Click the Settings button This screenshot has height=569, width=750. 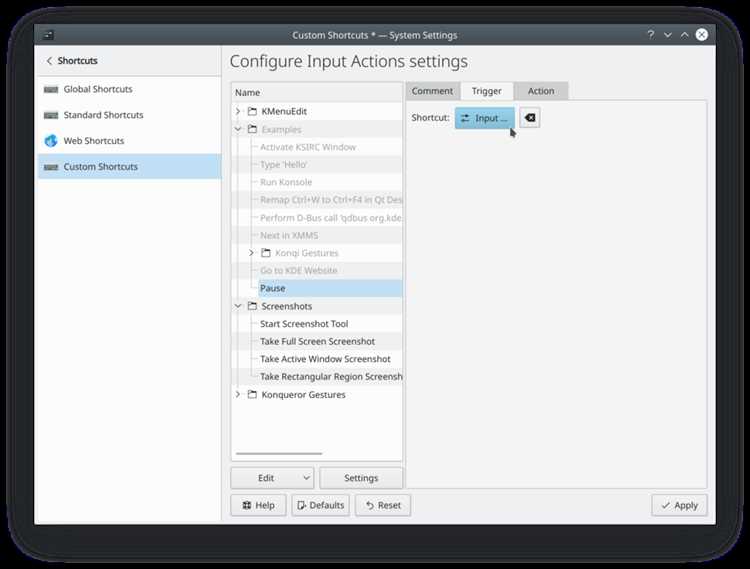(x=361, y=478)
